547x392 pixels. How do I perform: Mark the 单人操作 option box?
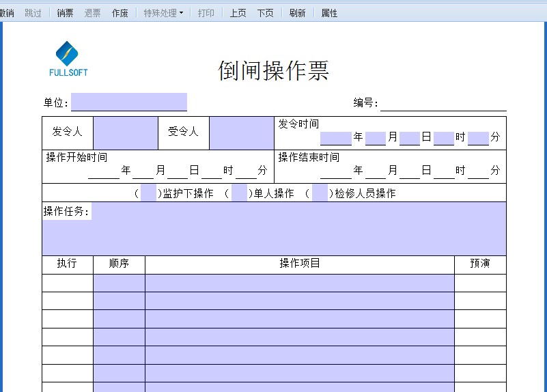point(239,193)
